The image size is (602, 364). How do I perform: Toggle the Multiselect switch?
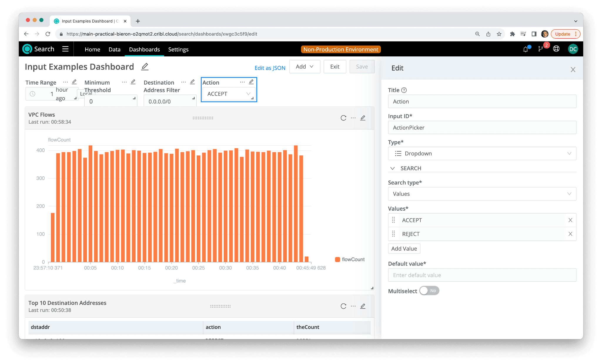point(429,291)
